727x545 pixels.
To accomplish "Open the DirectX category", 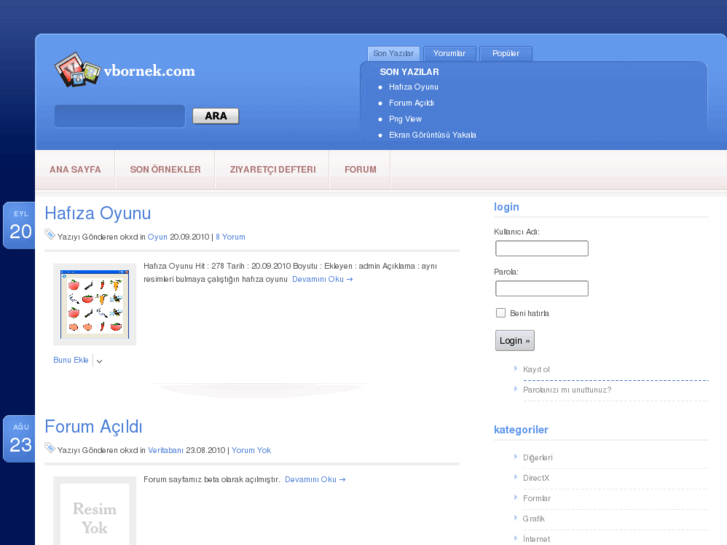I will click(x=536, y=478).
